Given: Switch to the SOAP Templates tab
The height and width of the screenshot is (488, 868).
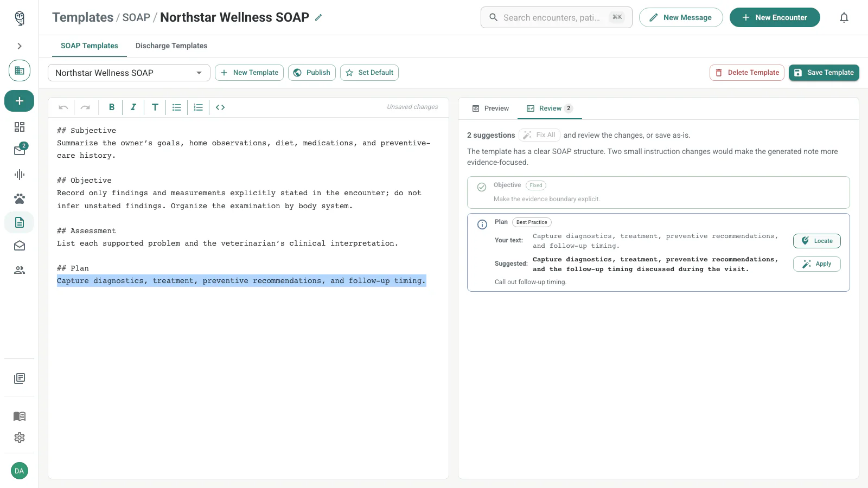Looking at the screenshot, I should (90, 46).
